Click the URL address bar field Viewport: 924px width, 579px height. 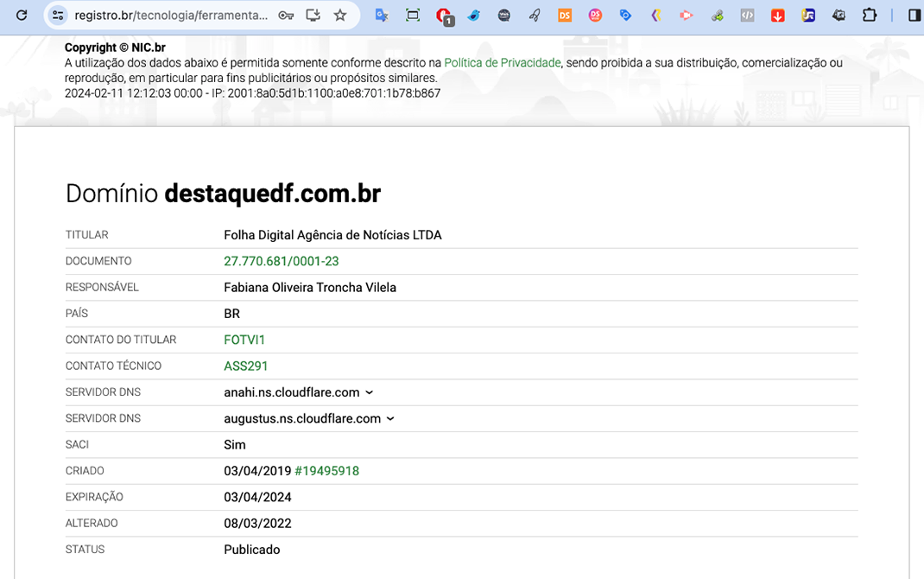(171, 16)
